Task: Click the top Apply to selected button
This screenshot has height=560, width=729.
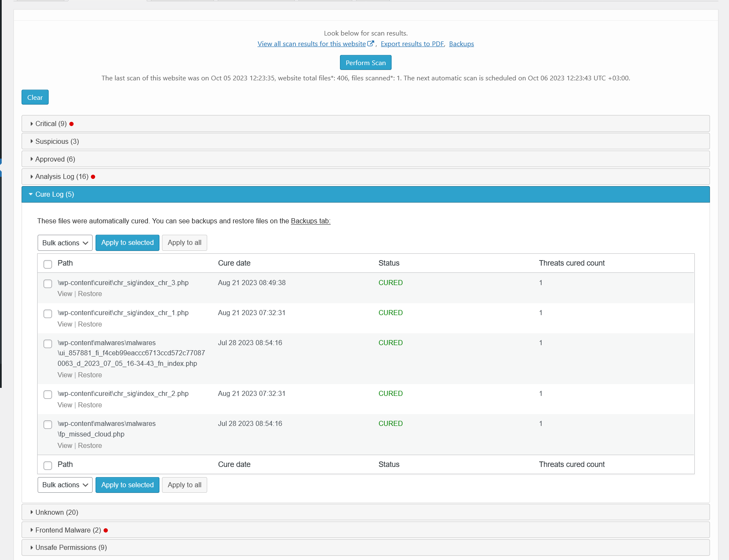Action: pyautogui.click(x=127, y=243)
